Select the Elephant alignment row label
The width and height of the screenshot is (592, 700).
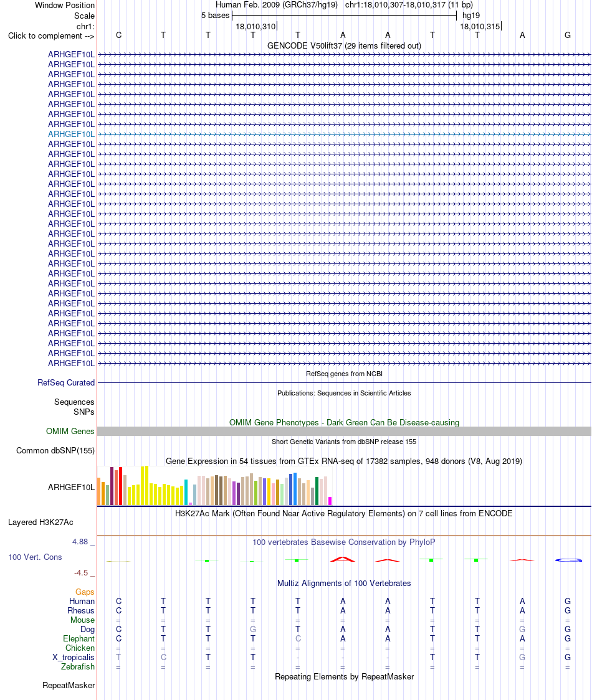click(x=79, y=639)
